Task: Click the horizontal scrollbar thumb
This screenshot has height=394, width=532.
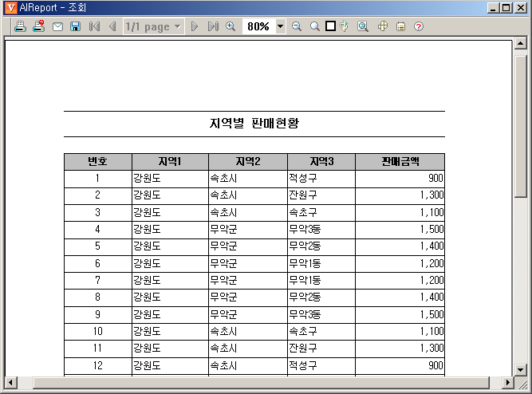Action: [262, 383]
